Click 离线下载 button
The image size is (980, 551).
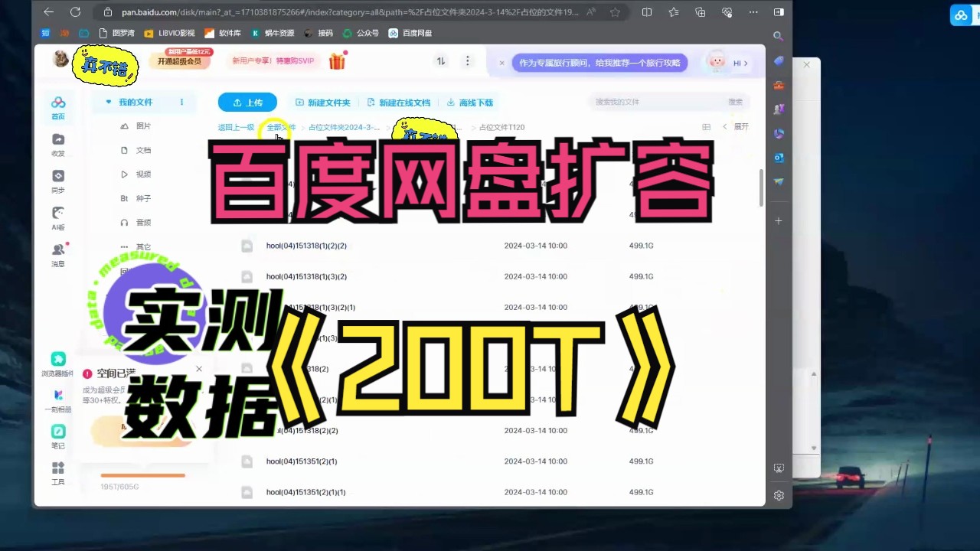tap(470, 103)
